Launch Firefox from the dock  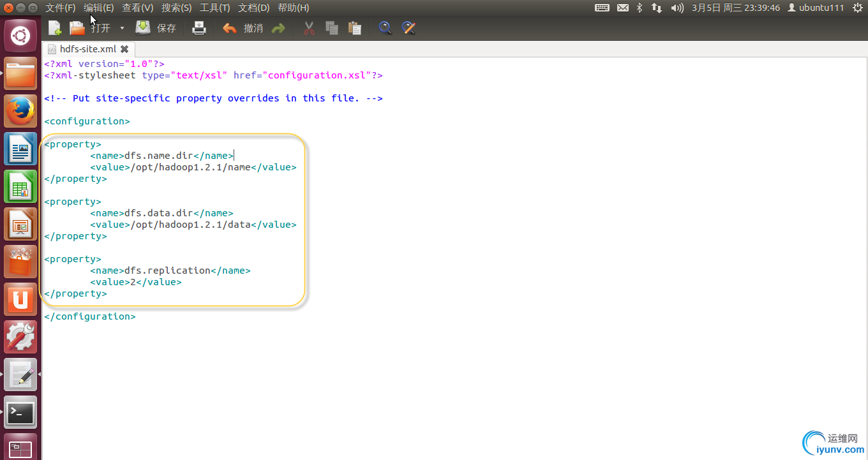[x=20, y=112]
